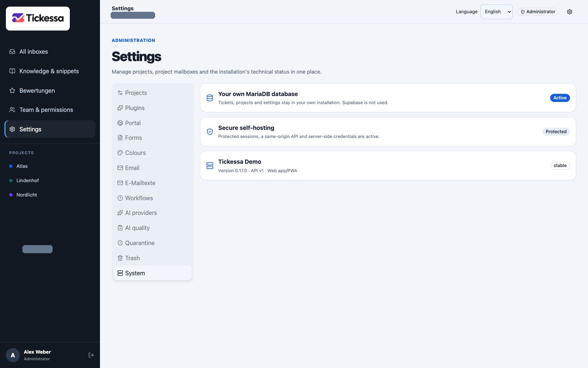Screen dimensions: 588x368
Task: Switch to the Email settings section
Action: tap(153, 168)
